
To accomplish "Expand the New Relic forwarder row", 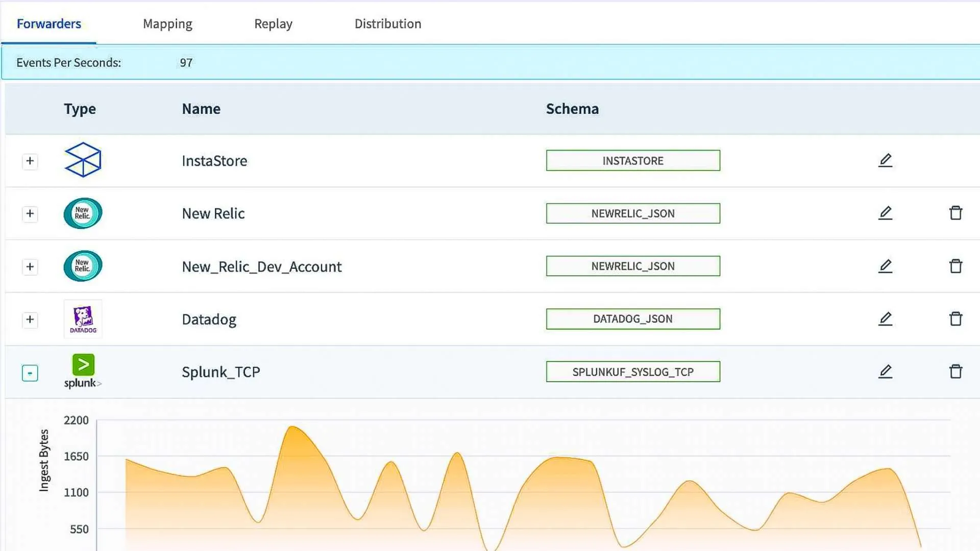I will tap(30, 214).
